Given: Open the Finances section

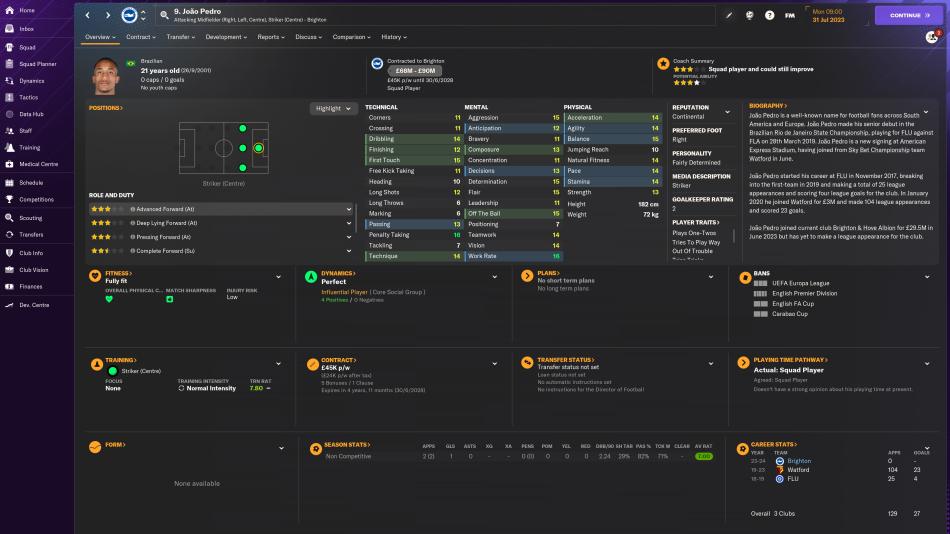Looking at the screenshot, I should (30, 286).
